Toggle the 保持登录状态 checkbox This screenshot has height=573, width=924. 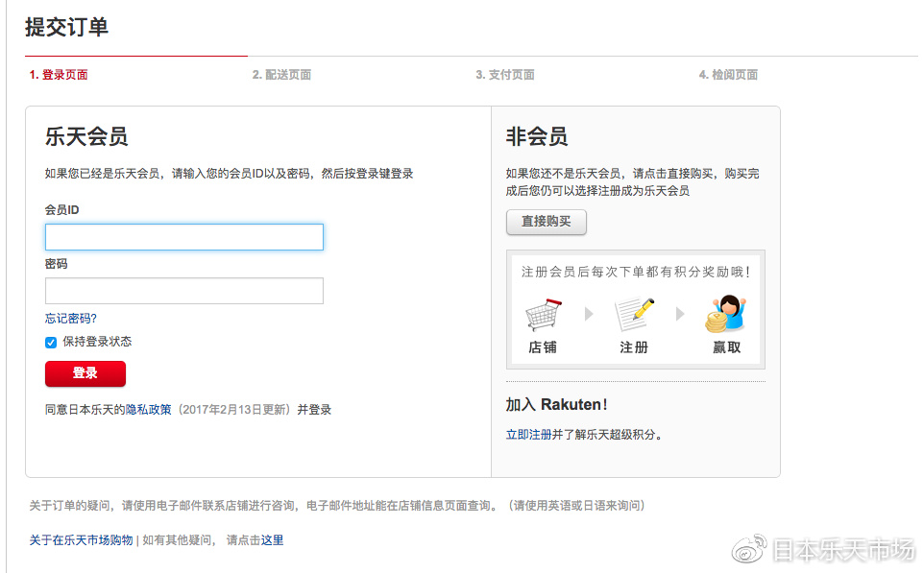click(x=51, y=343)
